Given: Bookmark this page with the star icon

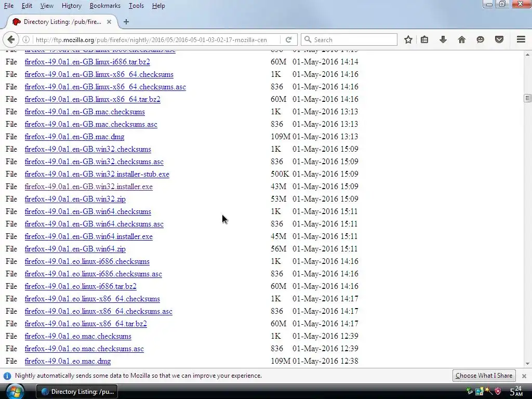Looking at the screenshot, I should pyautogui.click(x=408, y=39).
